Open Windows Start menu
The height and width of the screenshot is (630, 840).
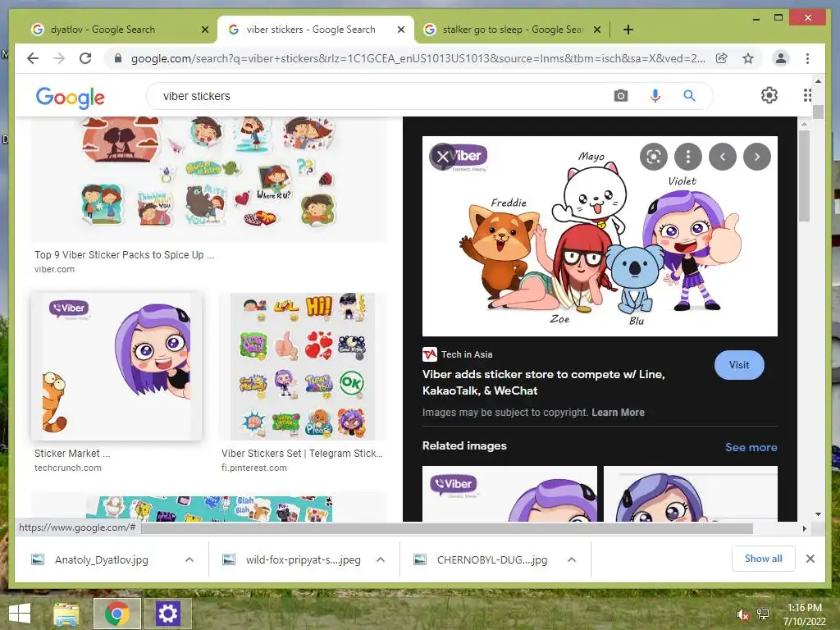point(20,614)
